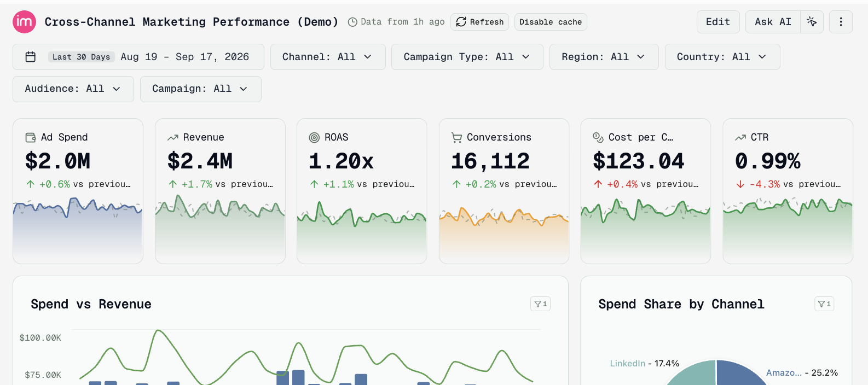Select the 'Last 30 Days' date badge
The width and height of the screenshot is (868, 385).
coord(81,57)
